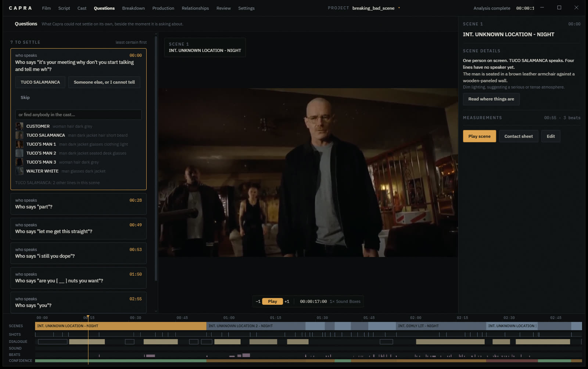Toggle Sound in the player bar
Image resolution: width=588 pixels, height=369 pixels.
[342, 301]
